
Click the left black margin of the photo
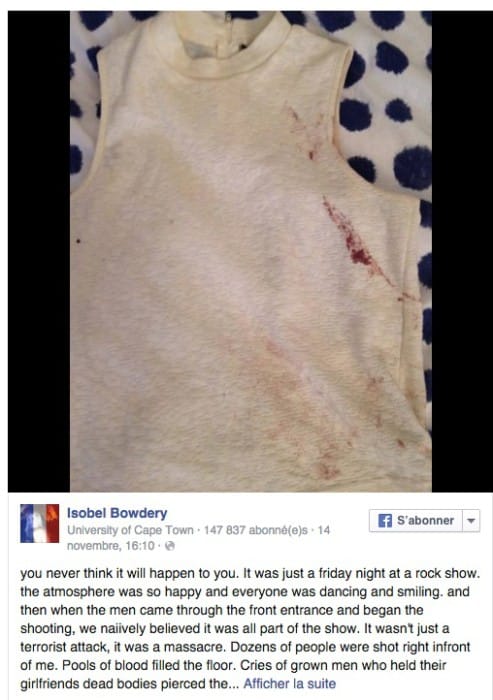click(x=39, y=251)
